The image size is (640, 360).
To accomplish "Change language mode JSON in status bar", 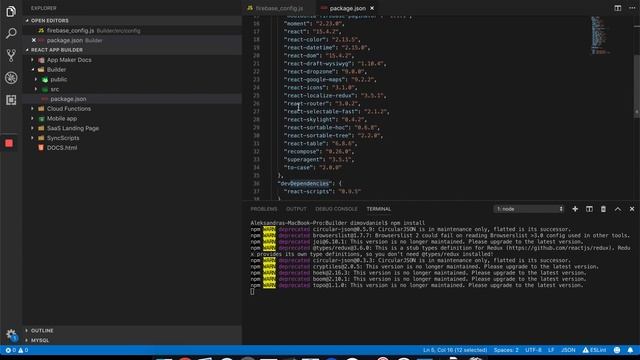I will 568,350.
